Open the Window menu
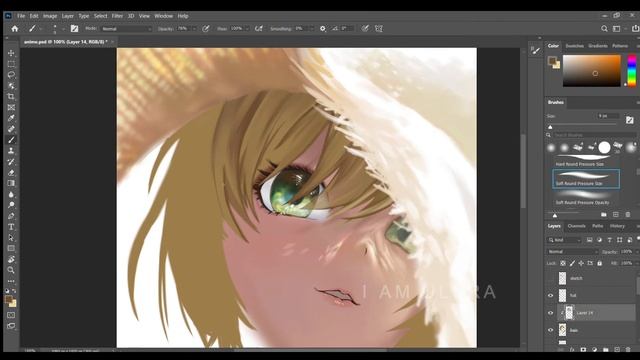Viewport: 640px width, 360px height. coord(163,16)
